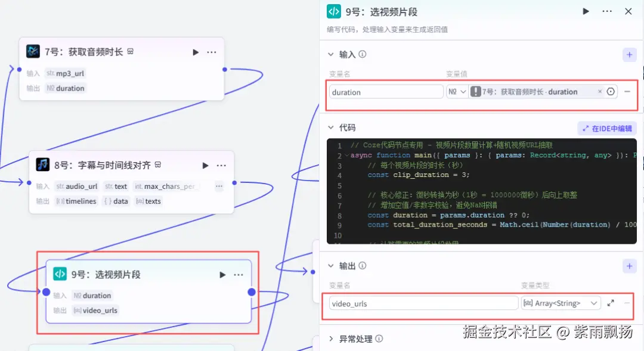Image resolution: width=644 pixels, height=351 pixels.
Task: Click the text input tag on node 8号
Action: click(116, 187)
